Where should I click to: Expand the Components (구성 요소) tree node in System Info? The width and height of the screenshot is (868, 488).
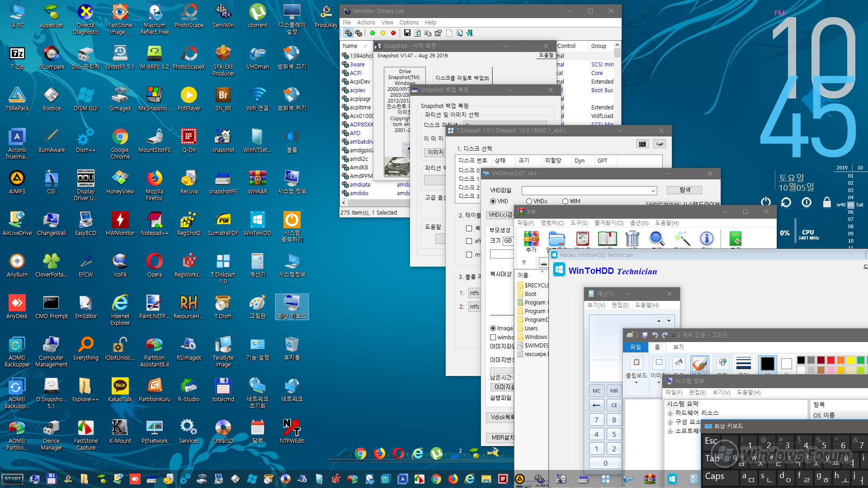(670, 422)
